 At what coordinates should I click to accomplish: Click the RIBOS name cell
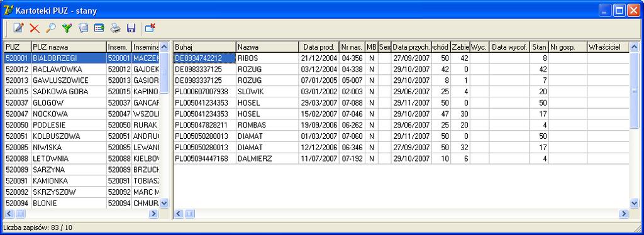point(267,58)
